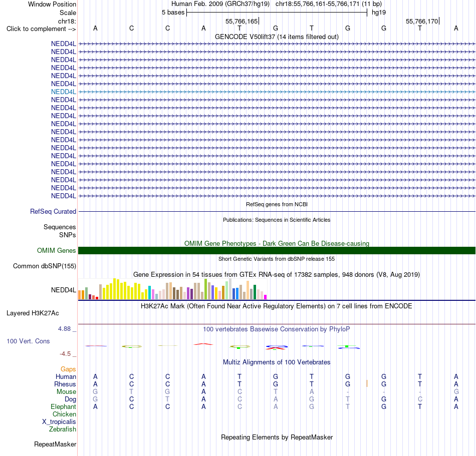The width and height of the screenshot is (476, 456).
Task: Click the 4.88 upper conservation scale value
Action: tap(64, 329)
